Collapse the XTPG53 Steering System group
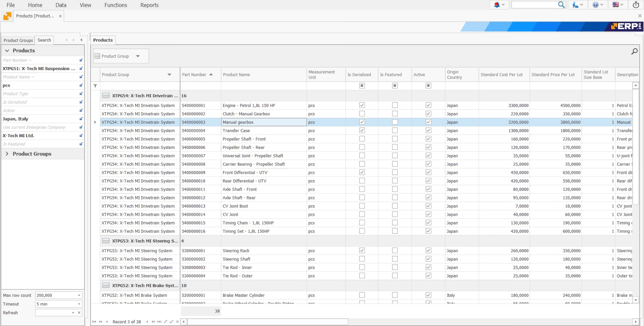Image resolution: width=644 pixels, height=326 pixels. (106, 241)
